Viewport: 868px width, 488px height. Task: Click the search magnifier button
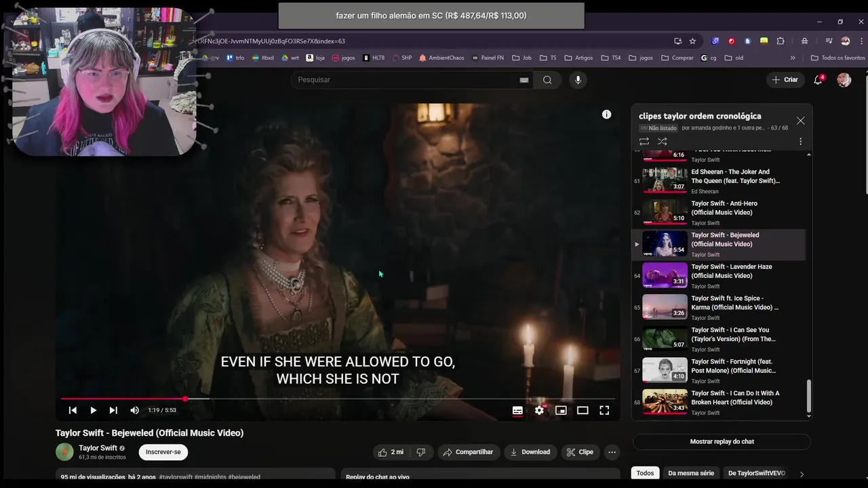tap(547, 80)
